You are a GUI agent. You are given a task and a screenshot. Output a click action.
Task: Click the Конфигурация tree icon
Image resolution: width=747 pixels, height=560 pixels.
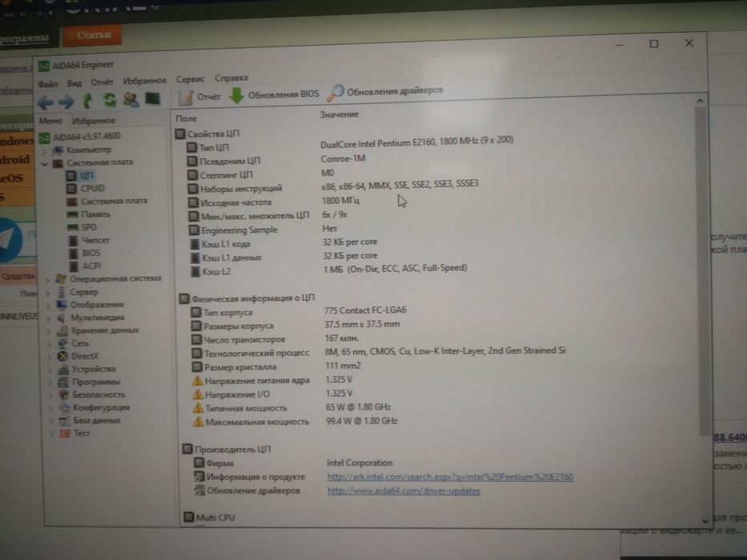(x=64, y=408)
